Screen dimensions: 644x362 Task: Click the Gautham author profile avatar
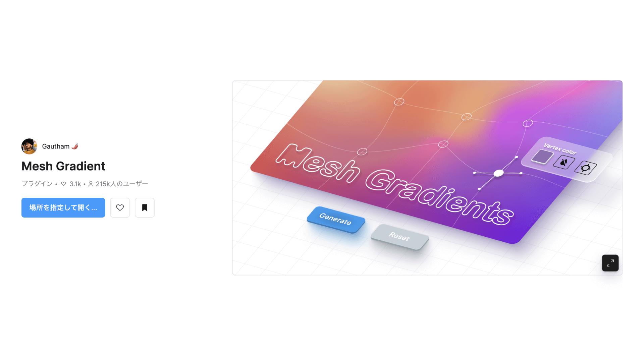point(29,146)
